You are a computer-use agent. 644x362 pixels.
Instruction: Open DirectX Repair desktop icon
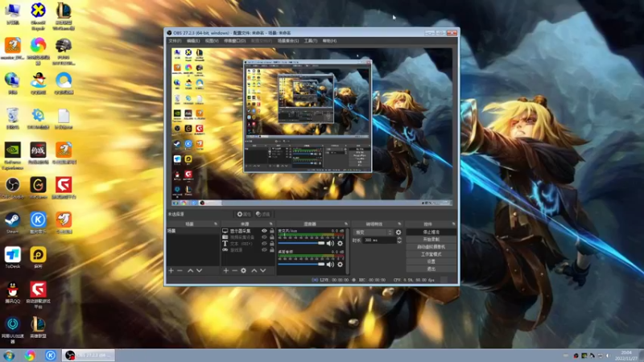[38, 16]
